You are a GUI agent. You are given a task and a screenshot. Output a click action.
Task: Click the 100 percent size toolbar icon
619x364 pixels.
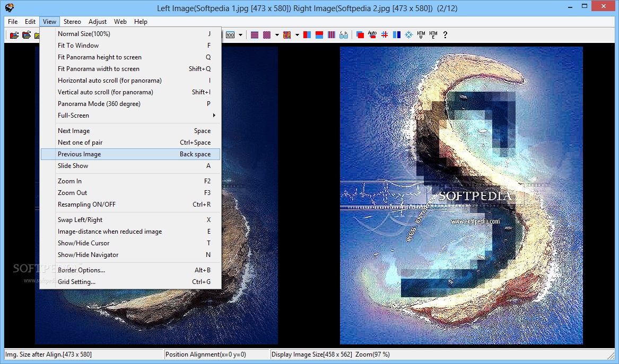coord(230,35)
